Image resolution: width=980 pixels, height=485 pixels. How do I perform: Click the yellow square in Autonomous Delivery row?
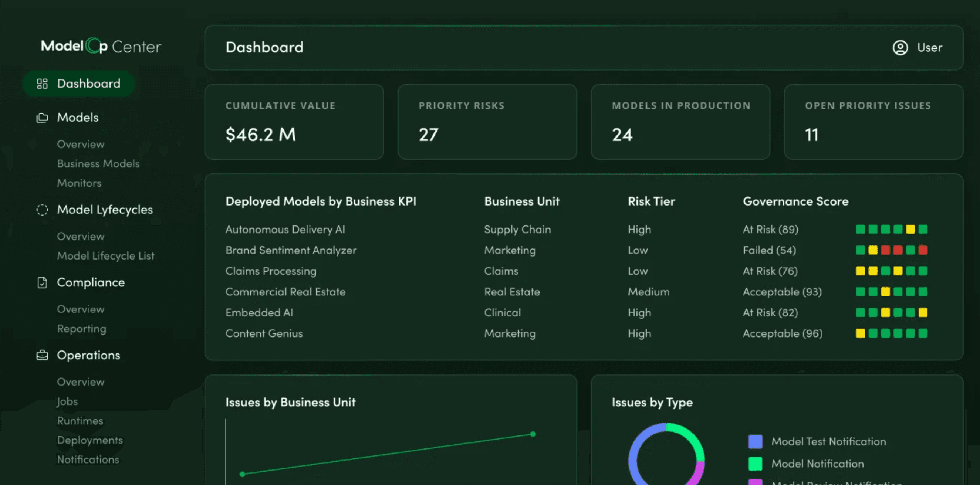point(910,229)
